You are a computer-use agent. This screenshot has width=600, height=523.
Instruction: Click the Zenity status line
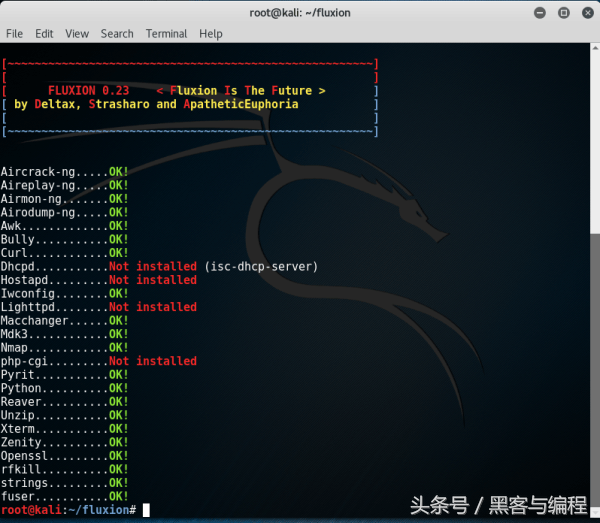pos(64,442)
